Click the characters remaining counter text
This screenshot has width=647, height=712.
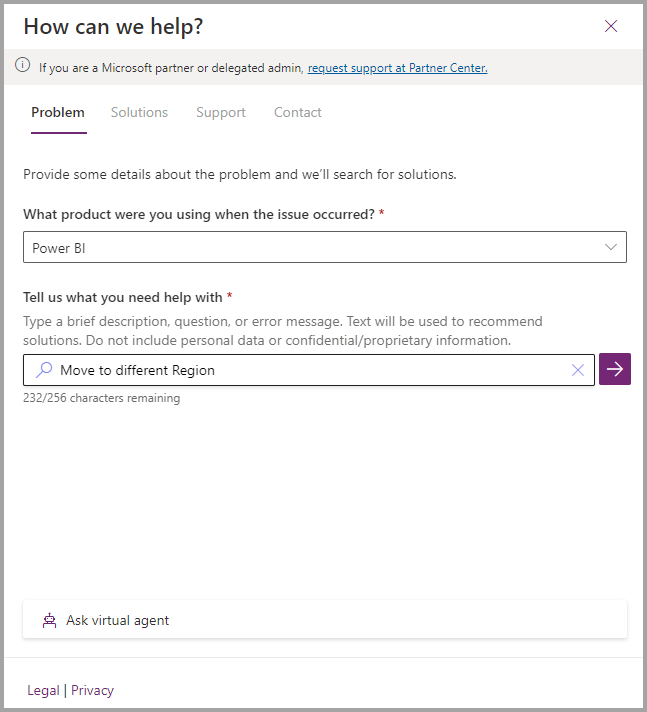[102, 398]
